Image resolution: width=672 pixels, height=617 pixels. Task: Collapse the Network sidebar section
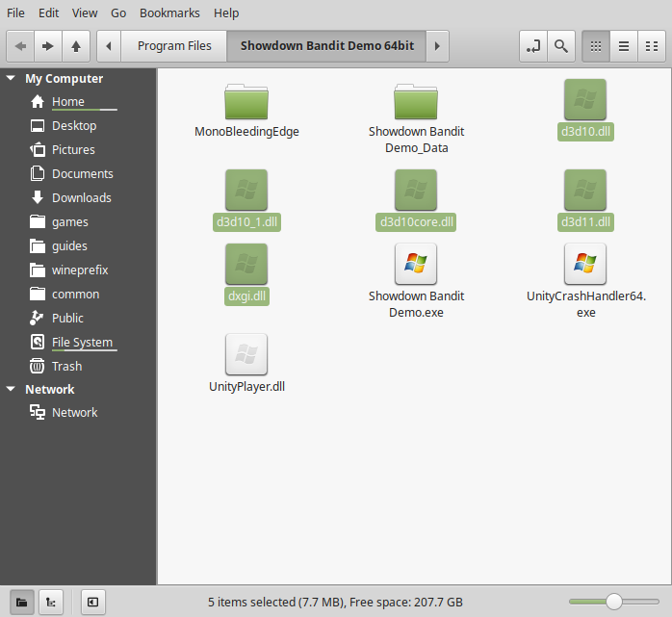(11, 389)
